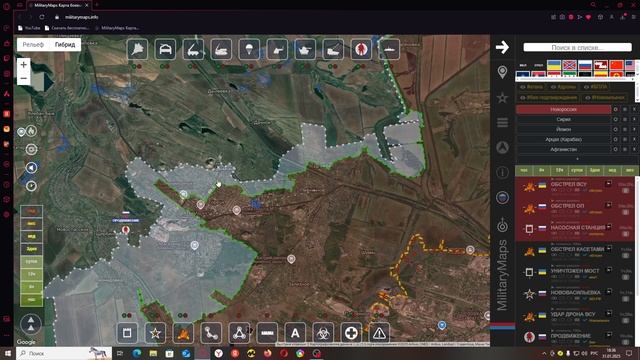The height and width of the screenshot is (360, 640).
Task: Tick the checkbox for НОВОВАСИЛЬЕВКА event
Action: [x=625, y=299]
